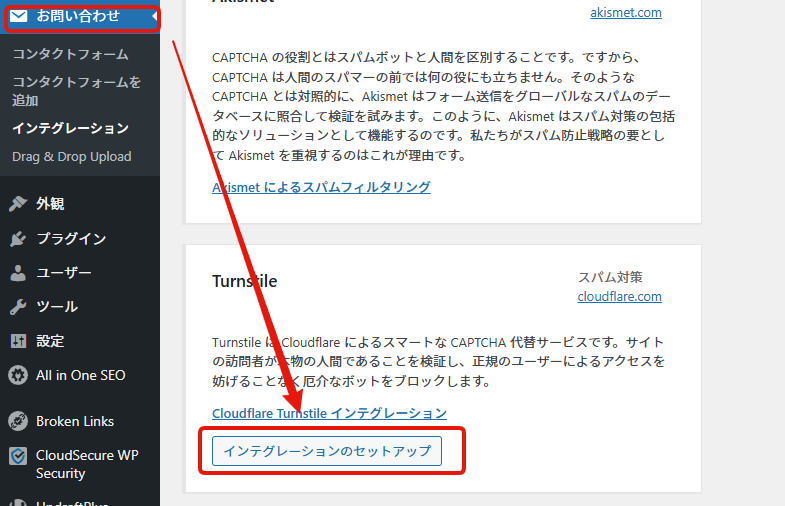Click the Turnstile card heading

[x=244, y=282]
